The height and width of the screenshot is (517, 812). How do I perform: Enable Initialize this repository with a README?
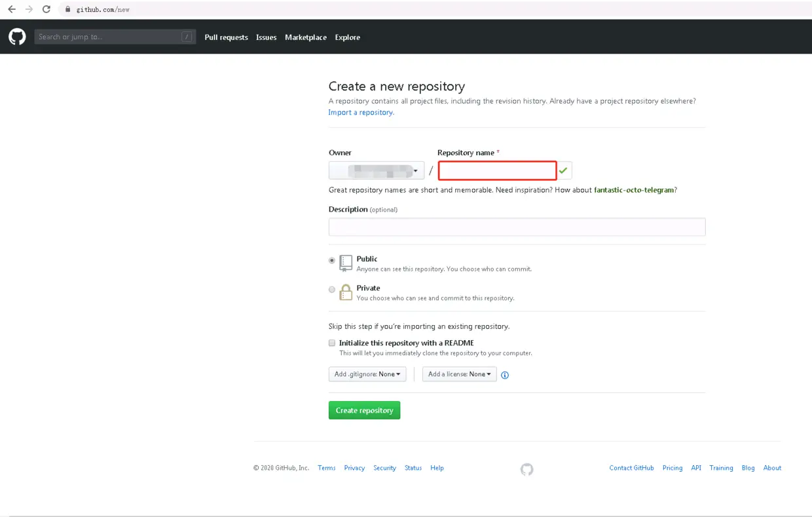332,342
